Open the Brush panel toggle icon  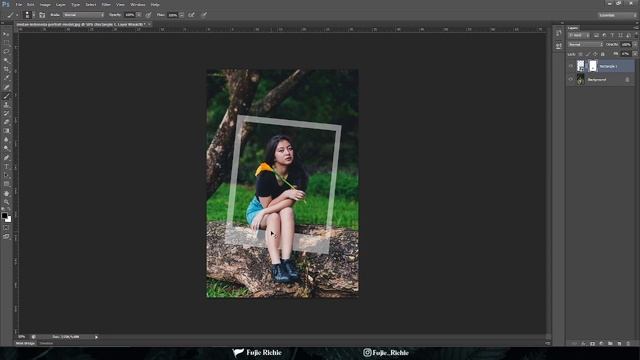point(42,15)
